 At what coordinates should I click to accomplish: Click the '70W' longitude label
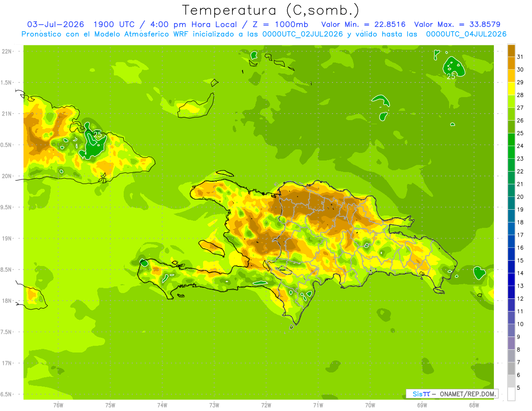point(370,405)
